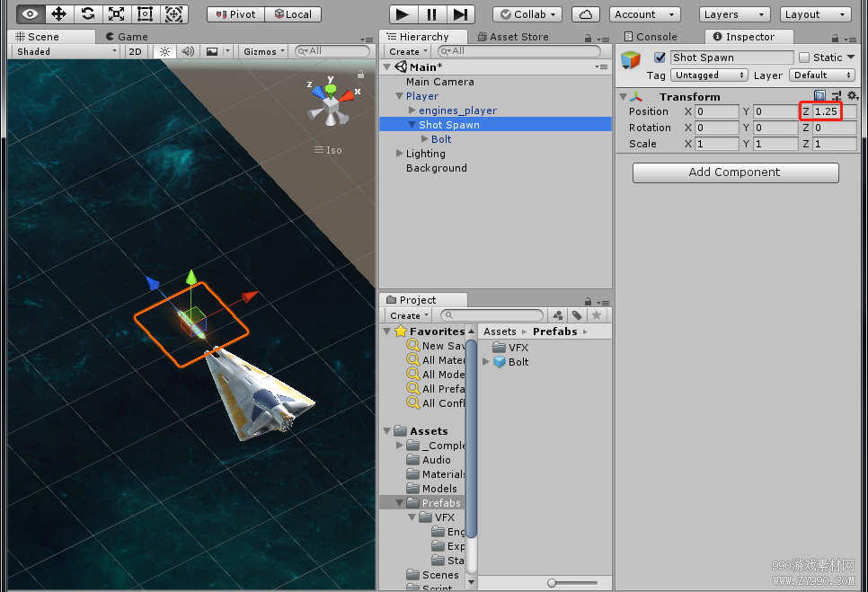868x592 pixels.
Task: Open the Layers dropdown
Action: tap(734, 14)
